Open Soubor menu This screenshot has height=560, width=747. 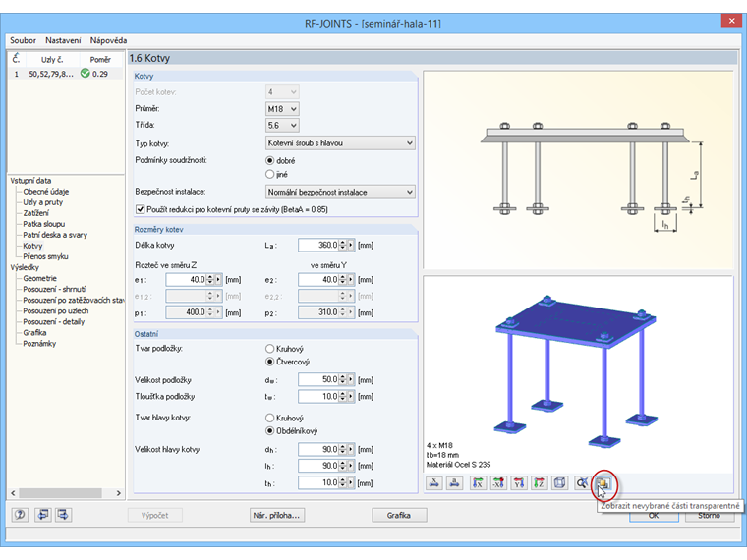pyautogui.click(x=23, y=40)
